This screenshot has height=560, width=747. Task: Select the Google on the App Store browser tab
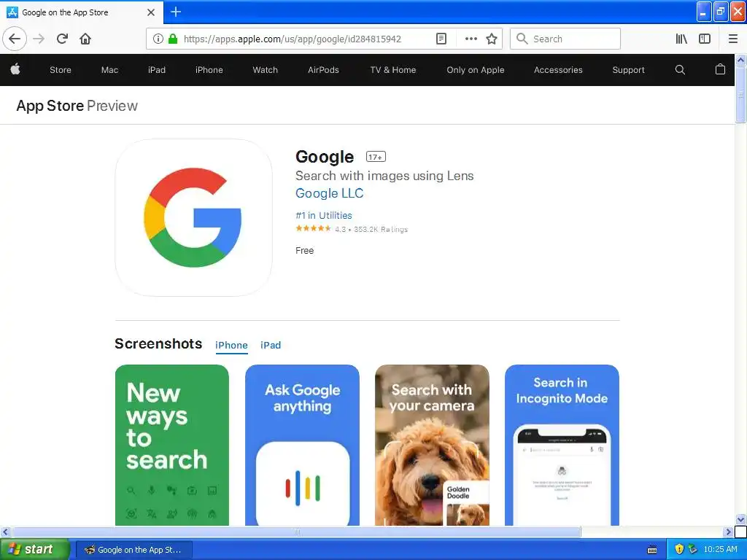81,12
